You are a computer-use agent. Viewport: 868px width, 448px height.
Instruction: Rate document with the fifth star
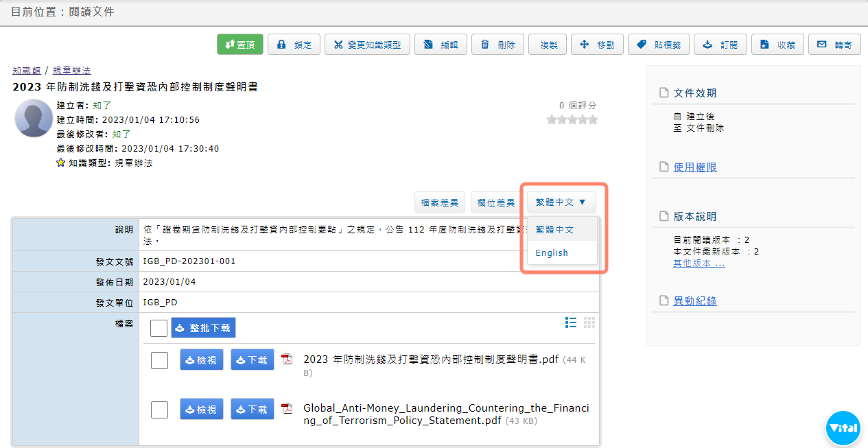point(593,120)
